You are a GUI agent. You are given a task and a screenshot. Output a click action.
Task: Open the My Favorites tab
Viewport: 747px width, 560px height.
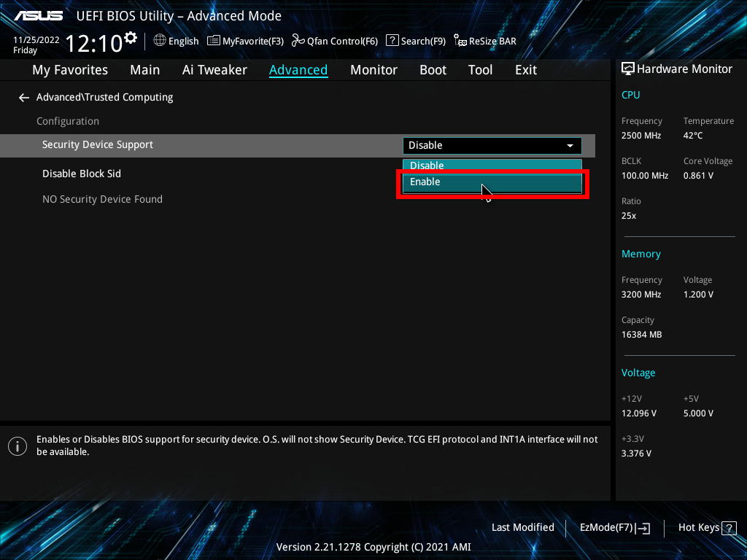(x=70, y=70)
